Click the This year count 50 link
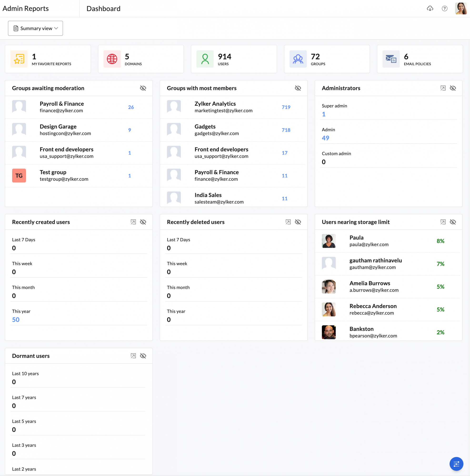 pos(16,320)
